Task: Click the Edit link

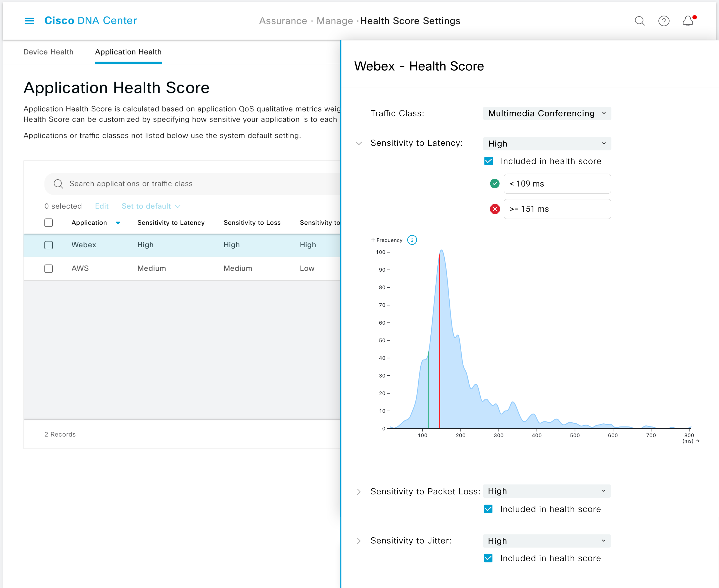Action: (x=102, y=206)
